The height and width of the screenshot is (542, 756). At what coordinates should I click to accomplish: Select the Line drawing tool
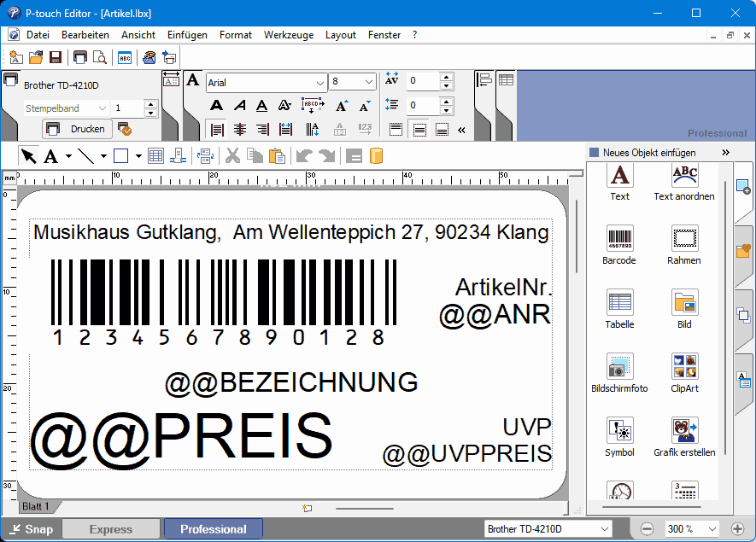86,155
